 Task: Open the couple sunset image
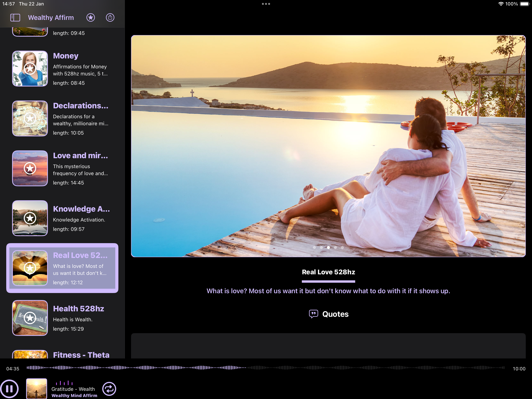(328, 146)
